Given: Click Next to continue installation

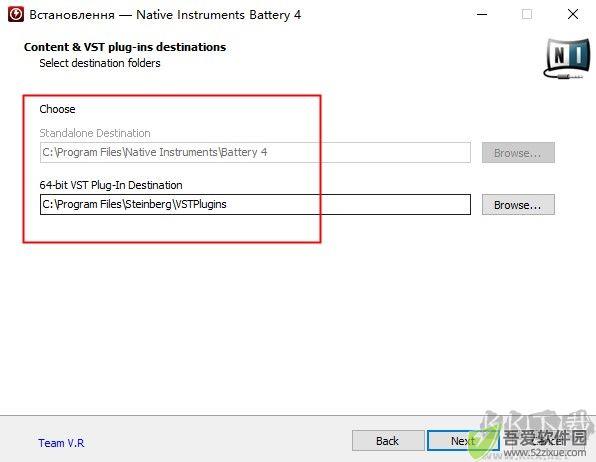Looking at the screenshot, I should pyautogui.click(x=463, y=441).
